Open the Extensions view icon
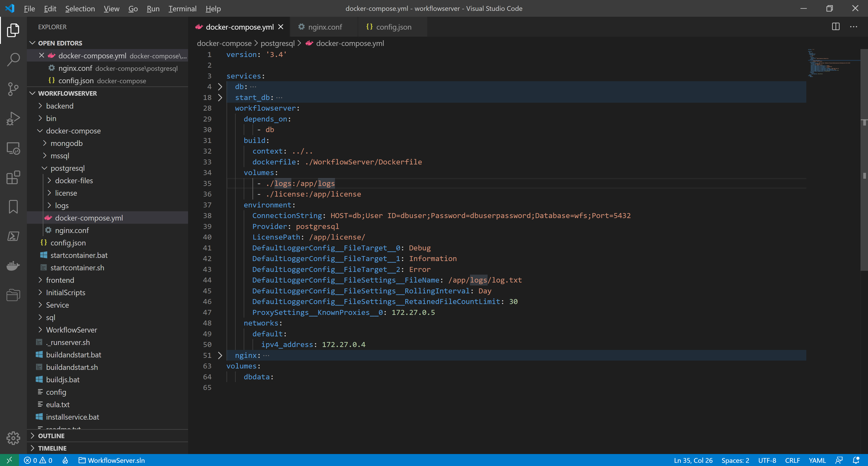Image resolution: width=868 pixels, height=466 pixels. (13, 177)
